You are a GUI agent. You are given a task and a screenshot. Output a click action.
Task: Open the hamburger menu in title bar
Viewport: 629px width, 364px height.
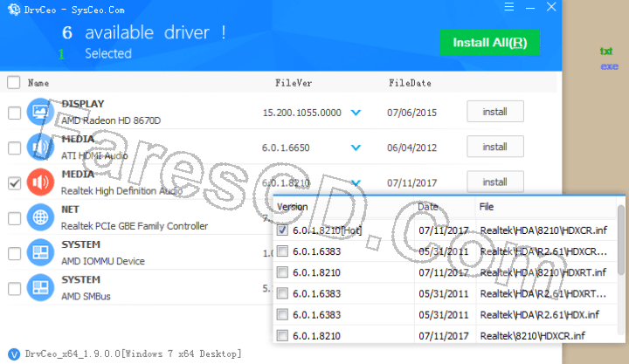point(509,7)
